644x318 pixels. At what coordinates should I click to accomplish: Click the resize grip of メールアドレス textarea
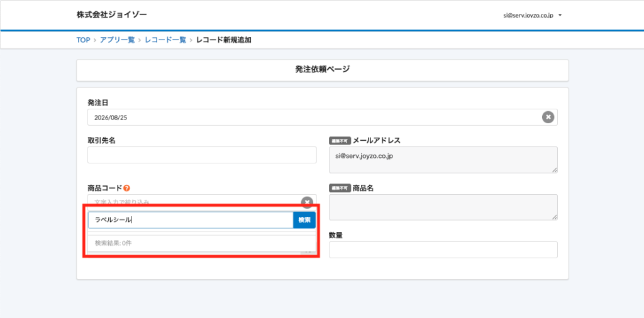click(x=555, y=170)
